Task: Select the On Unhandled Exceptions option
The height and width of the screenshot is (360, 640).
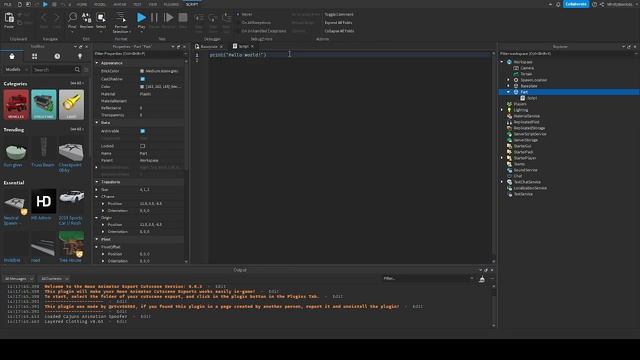Action: [x=261, y=31]
